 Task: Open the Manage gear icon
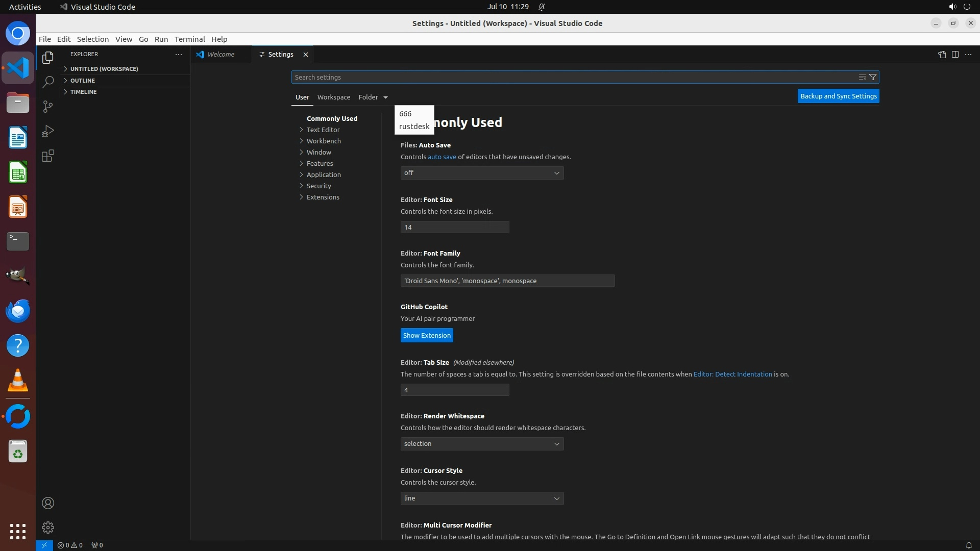pyautogui.click(x=48, y=528)
